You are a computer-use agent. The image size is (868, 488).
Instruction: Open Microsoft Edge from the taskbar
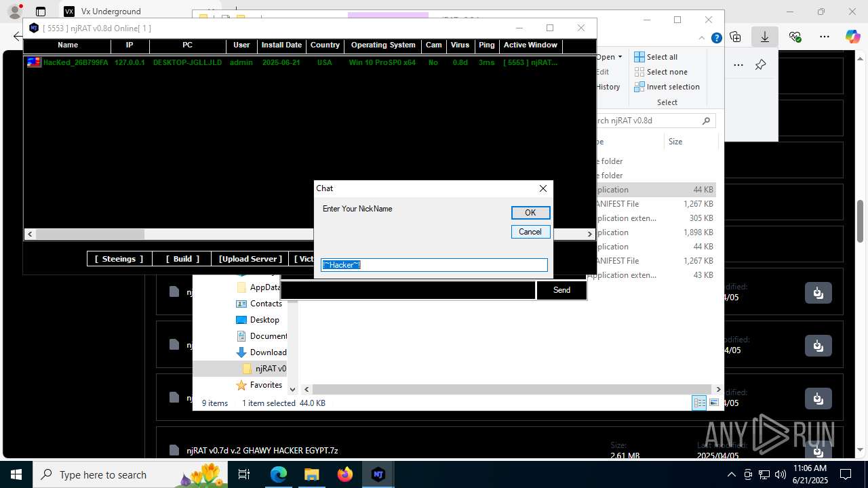click(x=279, y=474)
